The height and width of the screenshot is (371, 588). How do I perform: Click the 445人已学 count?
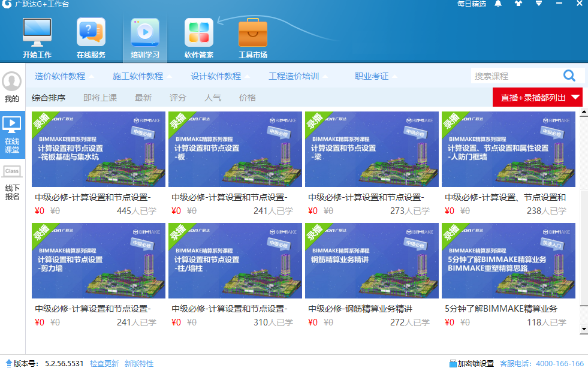click(x=137, y=211)
